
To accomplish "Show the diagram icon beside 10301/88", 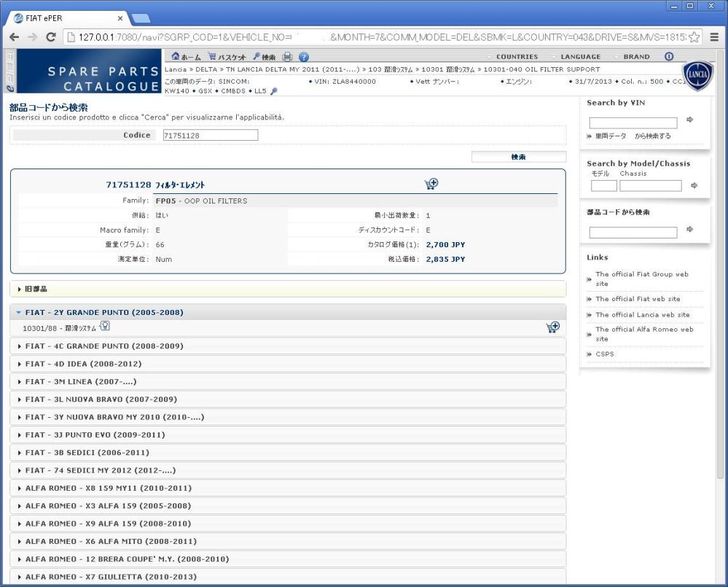I will click(x=105, y=326).
